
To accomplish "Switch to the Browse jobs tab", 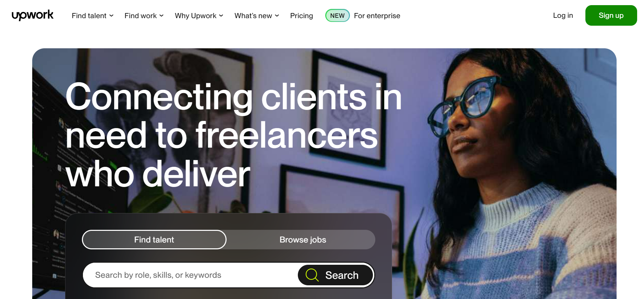I will pos(303,239).
